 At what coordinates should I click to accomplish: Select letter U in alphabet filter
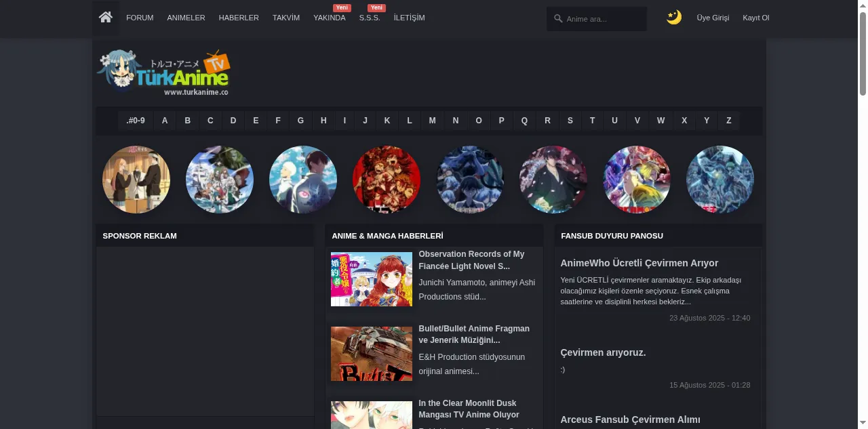click(614, 121)
